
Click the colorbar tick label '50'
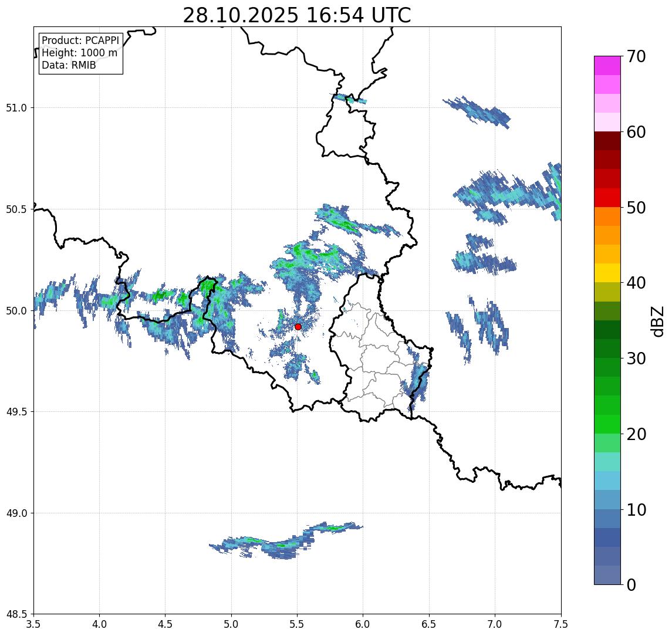(x=636, y=208)
